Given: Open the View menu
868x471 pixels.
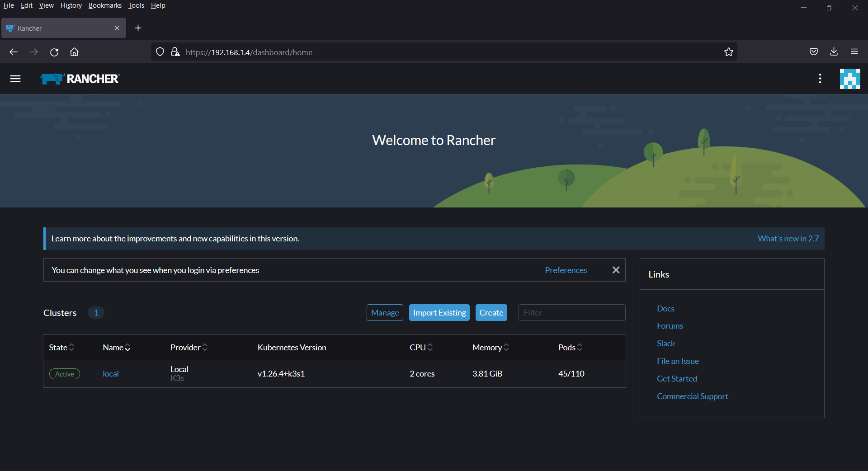Looking at the screenshot, I should click(46, 5).
